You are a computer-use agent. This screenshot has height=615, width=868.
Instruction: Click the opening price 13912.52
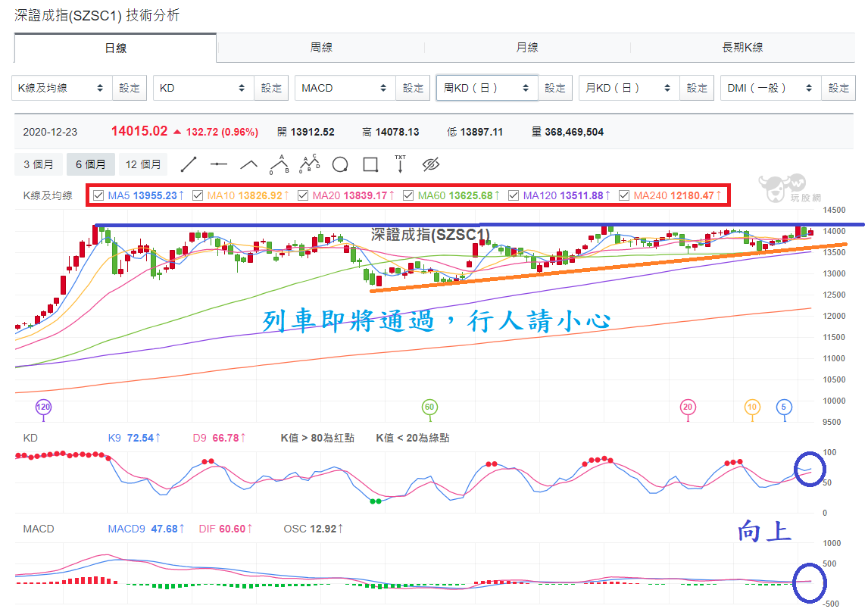(x=312, y=133)
